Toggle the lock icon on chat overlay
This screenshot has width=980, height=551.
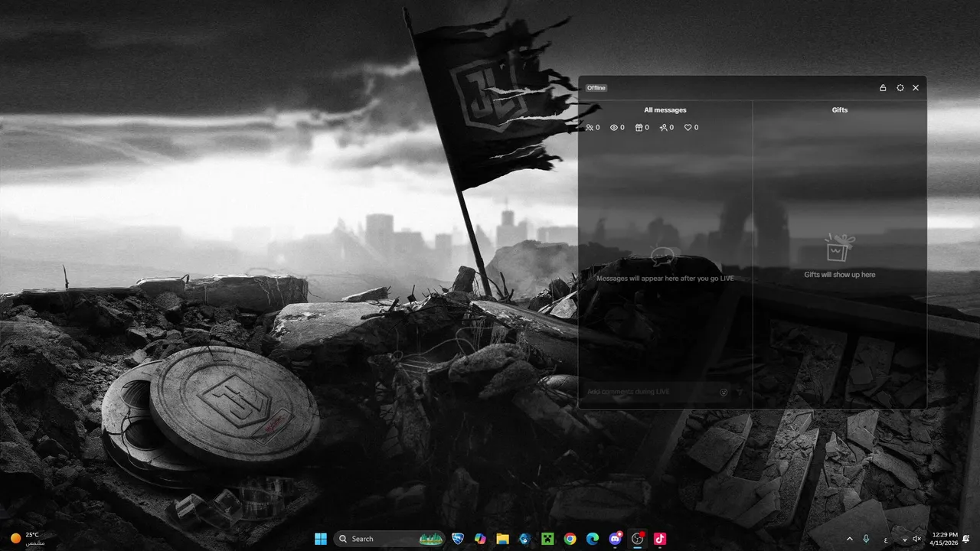883,88
